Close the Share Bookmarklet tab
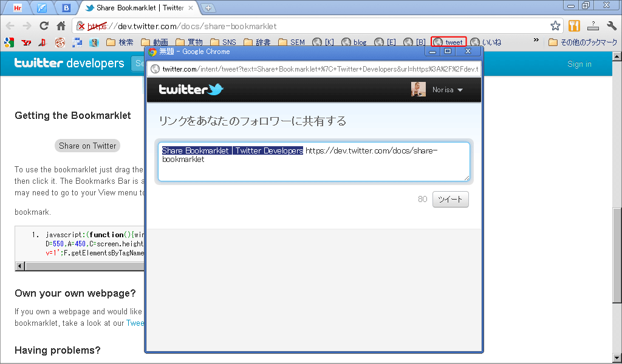The width and height of the screenshot is (622, 364). point(190,8)
